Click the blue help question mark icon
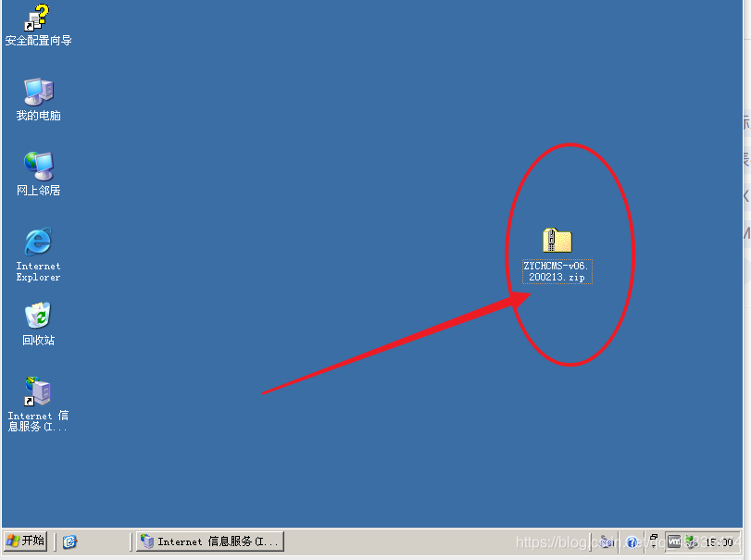 632,541
